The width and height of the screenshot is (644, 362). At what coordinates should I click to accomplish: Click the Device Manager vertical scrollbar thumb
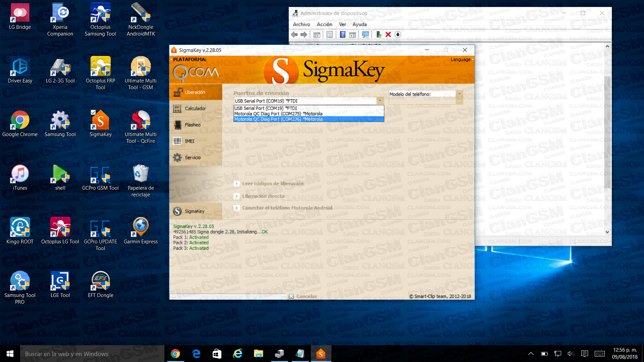(x=607, y=132)
